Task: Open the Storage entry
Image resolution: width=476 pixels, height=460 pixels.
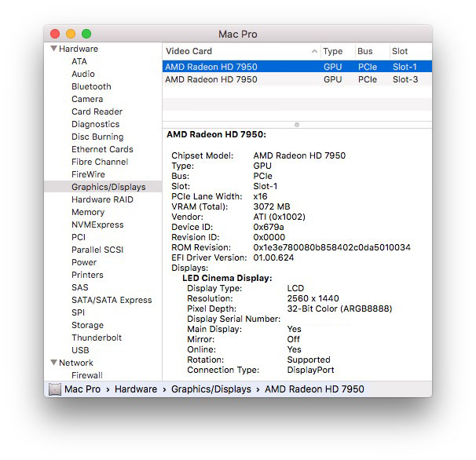Action: [88, 325]
